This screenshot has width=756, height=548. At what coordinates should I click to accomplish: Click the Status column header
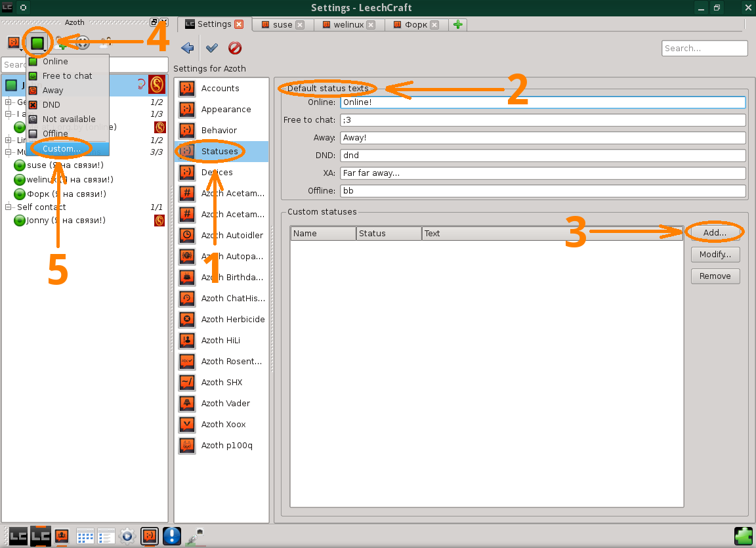388,233
